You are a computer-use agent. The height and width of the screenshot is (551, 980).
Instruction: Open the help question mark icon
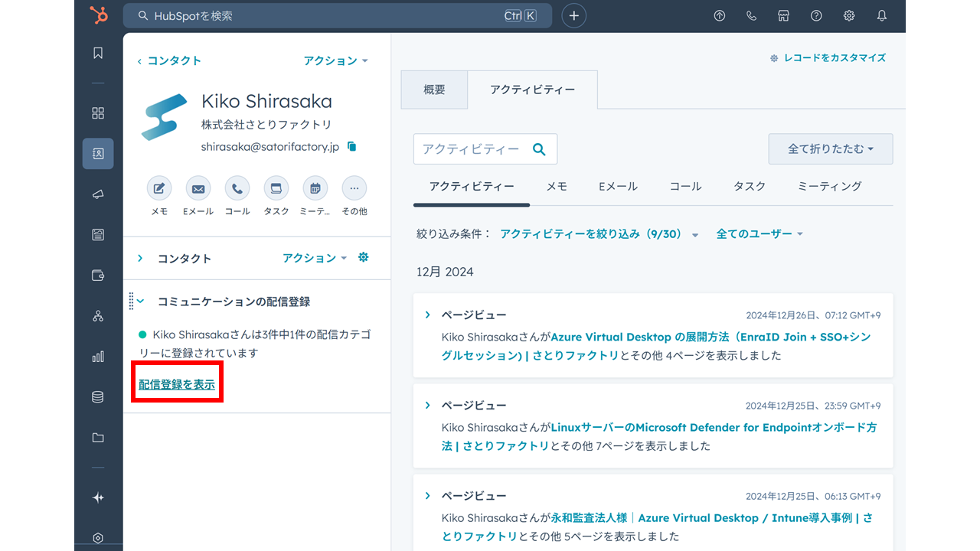pyautogui.click(x=817, y=16)
